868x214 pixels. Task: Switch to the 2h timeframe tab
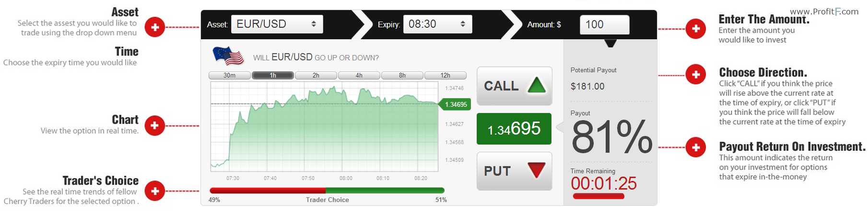pos(316,76)
